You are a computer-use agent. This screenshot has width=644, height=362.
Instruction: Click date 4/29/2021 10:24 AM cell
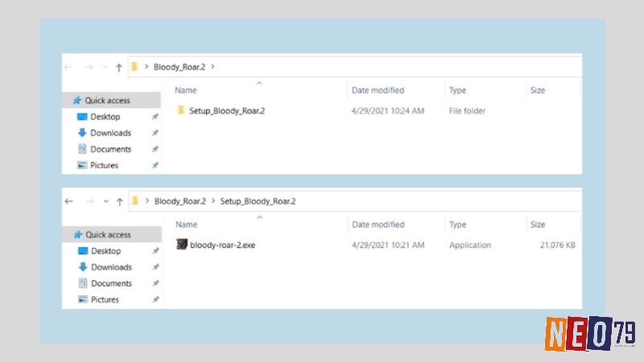[x=388, y=111]
